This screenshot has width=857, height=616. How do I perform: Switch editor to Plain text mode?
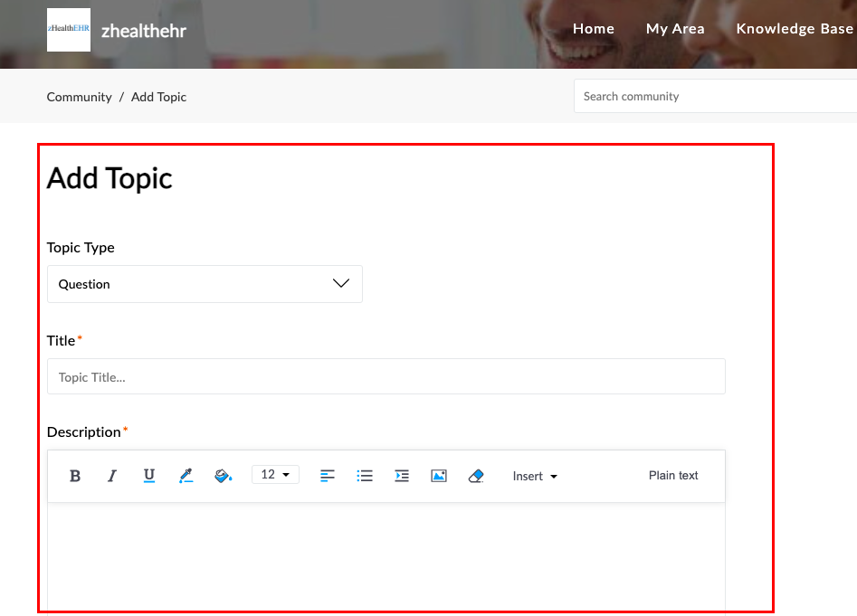pyautogui.click(x=673, y=476)
